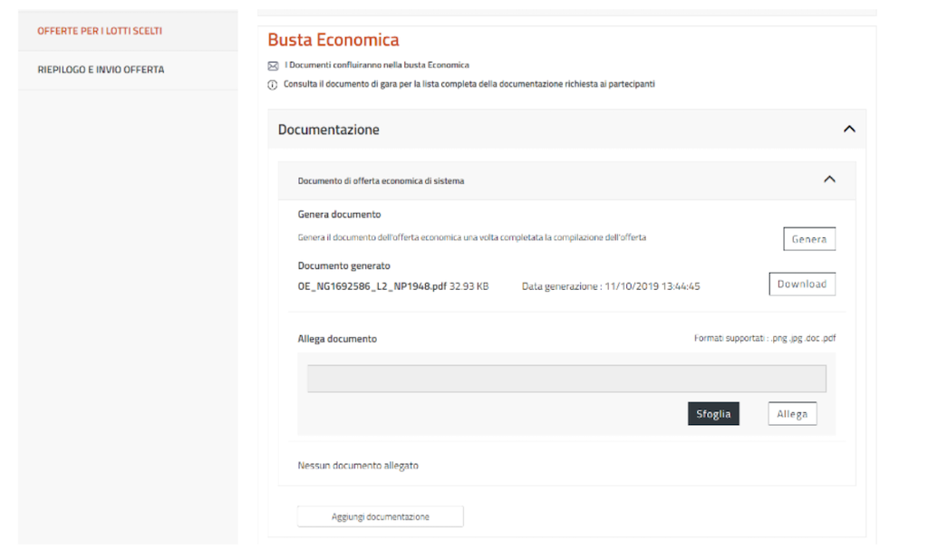The height and width of the screenshot is (560, 928).
Task: Download the generated offer document
Action: (x=801, y=285)
